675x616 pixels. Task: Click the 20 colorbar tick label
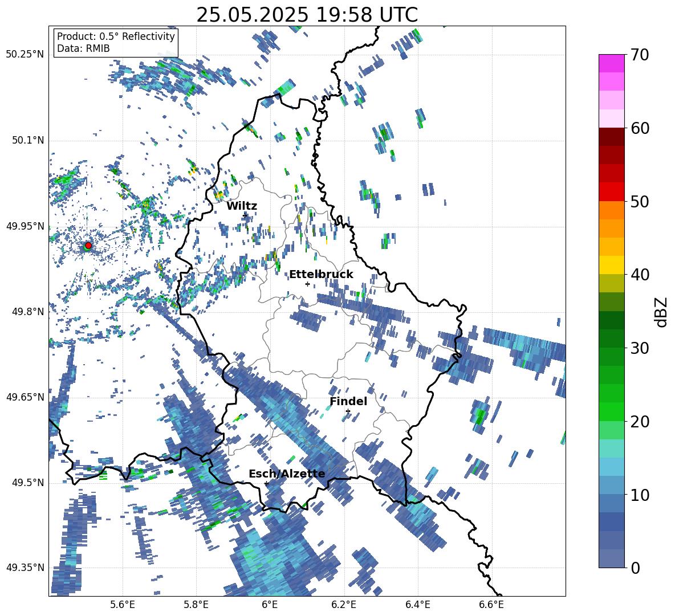[640, 421]
